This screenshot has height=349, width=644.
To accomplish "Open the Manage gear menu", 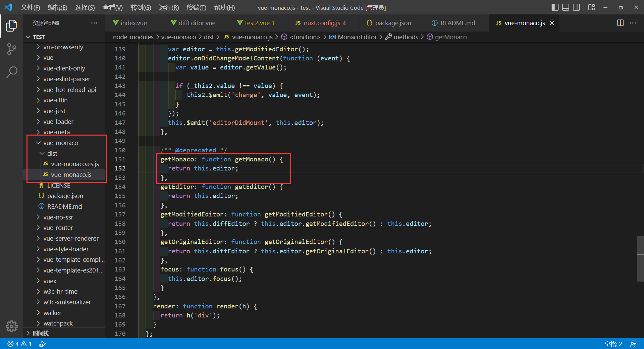I will [11, 326].
